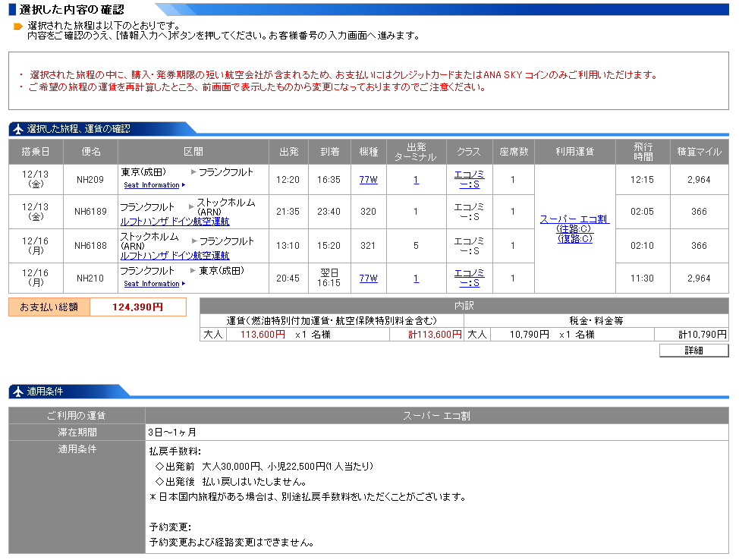The width and height of the screenshot is (739, 560).
Task: Select aircraft type 320 cell
Action: pyautogui.click(x=368, y=212)
